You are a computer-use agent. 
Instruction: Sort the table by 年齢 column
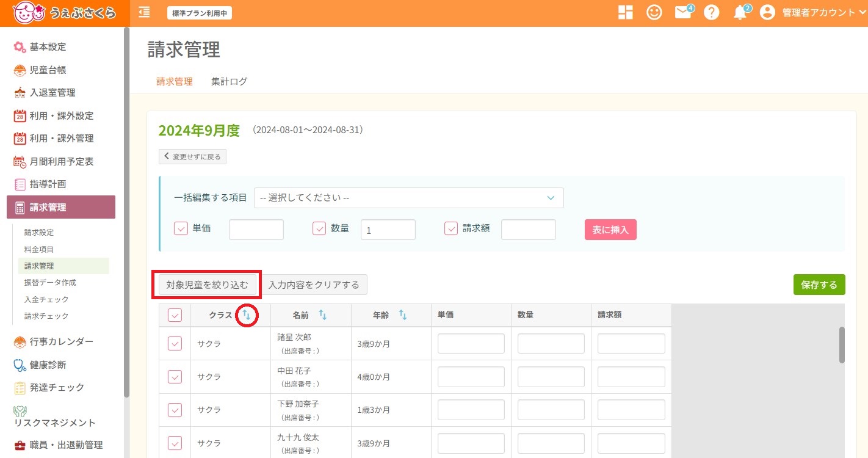403,315
